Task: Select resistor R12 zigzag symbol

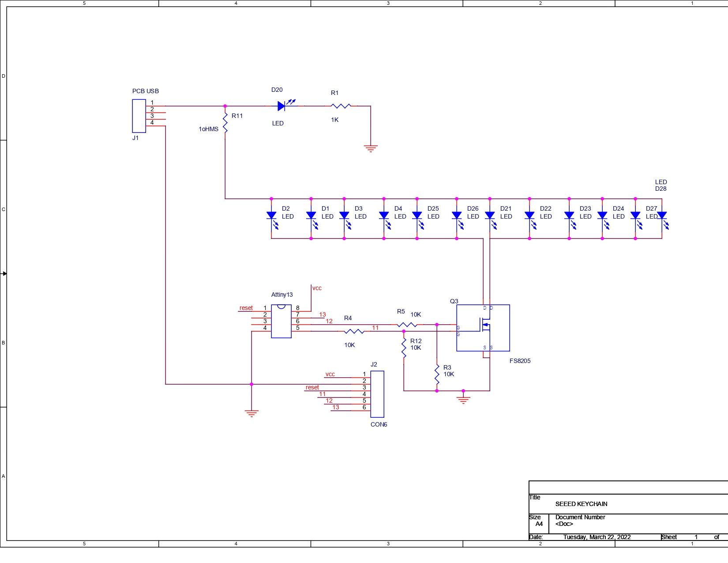Action: 404,348
